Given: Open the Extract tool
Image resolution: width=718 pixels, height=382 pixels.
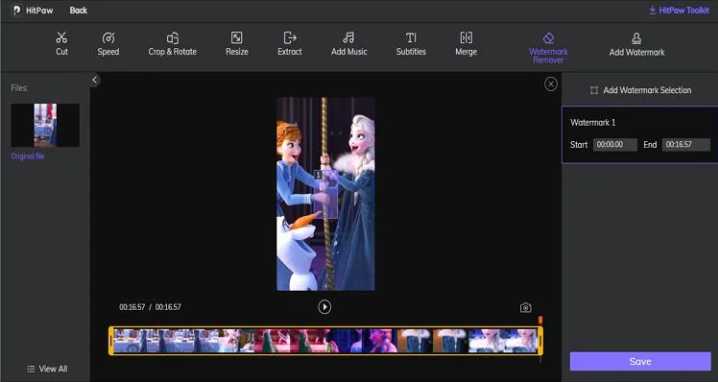Looking at the screenshot, I should (x=290, y=44).
